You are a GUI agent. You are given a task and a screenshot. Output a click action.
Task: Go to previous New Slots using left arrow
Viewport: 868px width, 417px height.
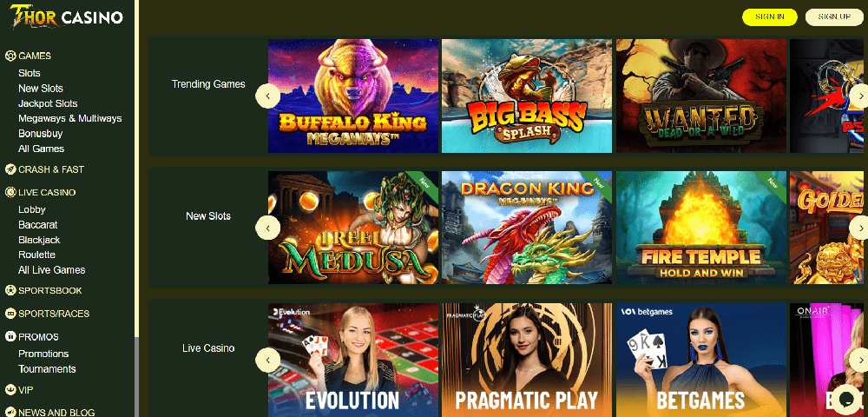[268, 228]
